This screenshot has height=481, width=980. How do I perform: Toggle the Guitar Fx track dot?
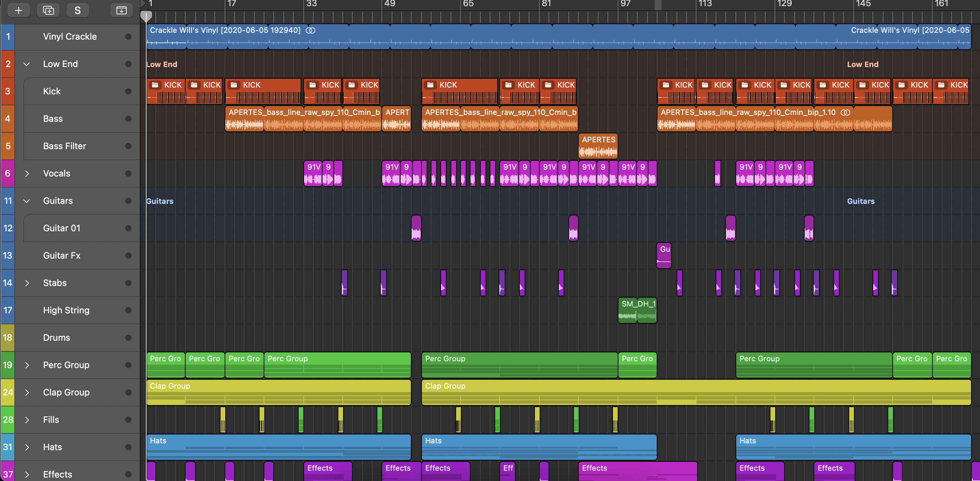point(128,256)
